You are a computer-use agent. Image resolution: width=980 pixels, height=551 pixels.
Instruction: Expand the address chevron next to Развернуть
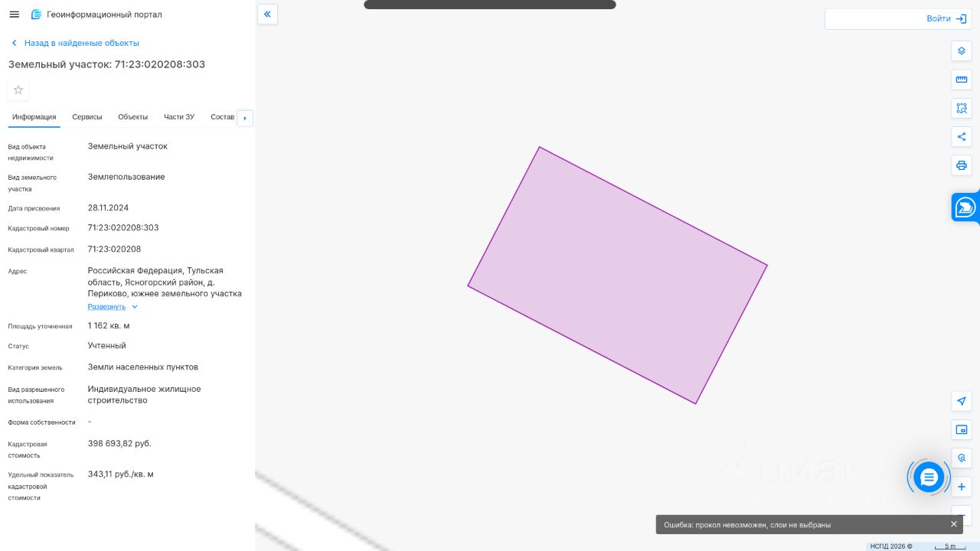(x=135, y=307)
